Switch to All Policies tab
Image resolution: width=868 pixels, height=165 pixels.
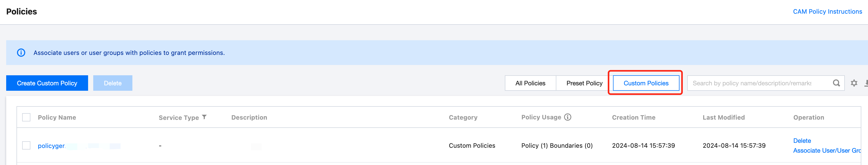pos(530,83)
